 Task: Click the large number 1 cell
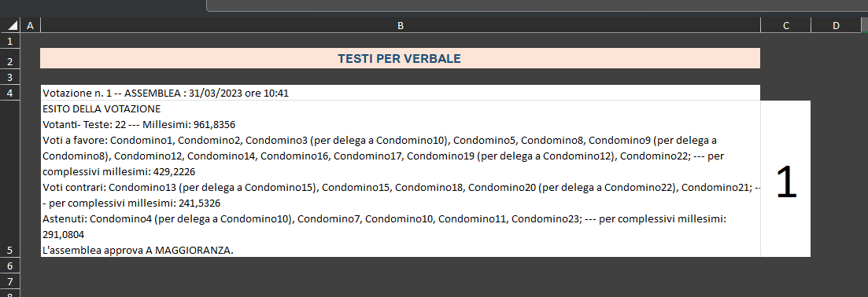coord(785,178)
